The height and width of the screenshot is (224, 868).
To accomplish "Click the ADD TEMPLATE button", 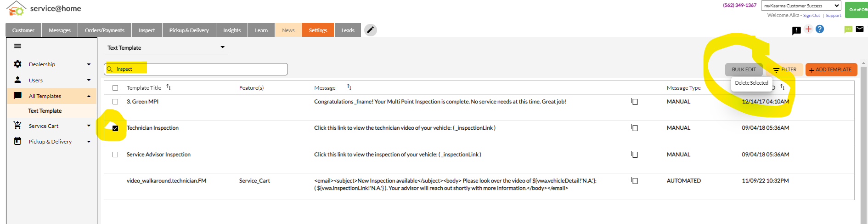I will [831, 69].
